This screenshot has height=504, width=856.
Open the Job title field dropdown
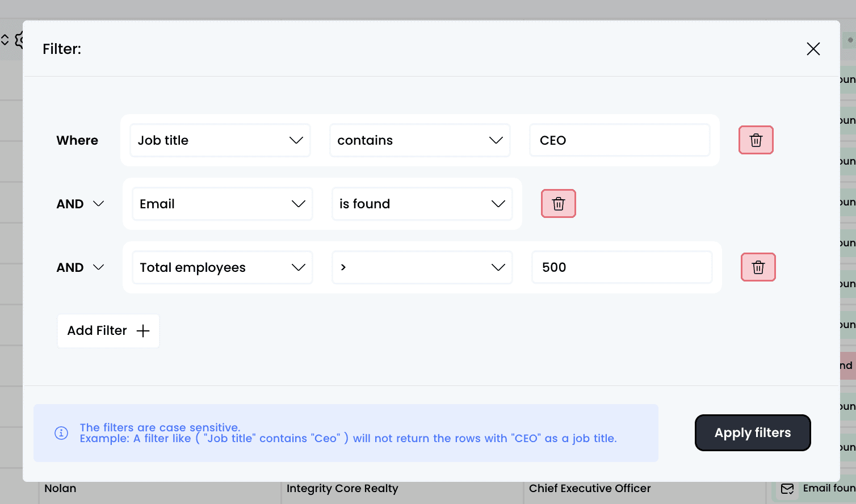[x=220, y=140]
